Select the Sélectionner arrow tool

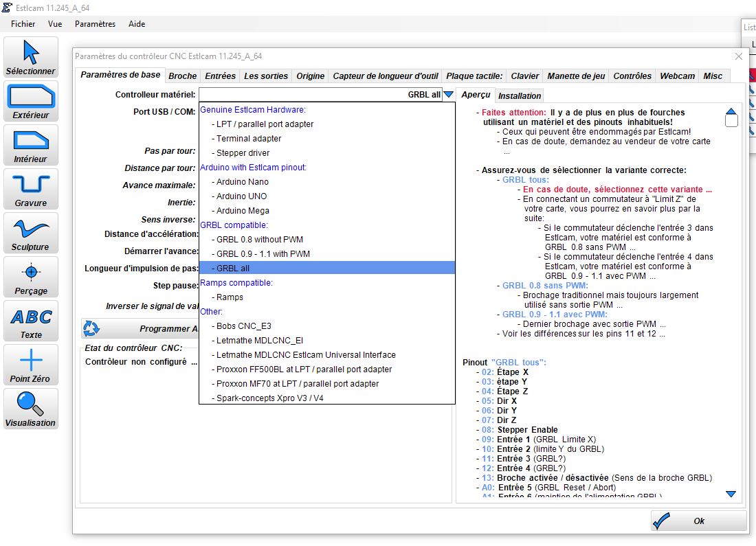tap(31, 58)
